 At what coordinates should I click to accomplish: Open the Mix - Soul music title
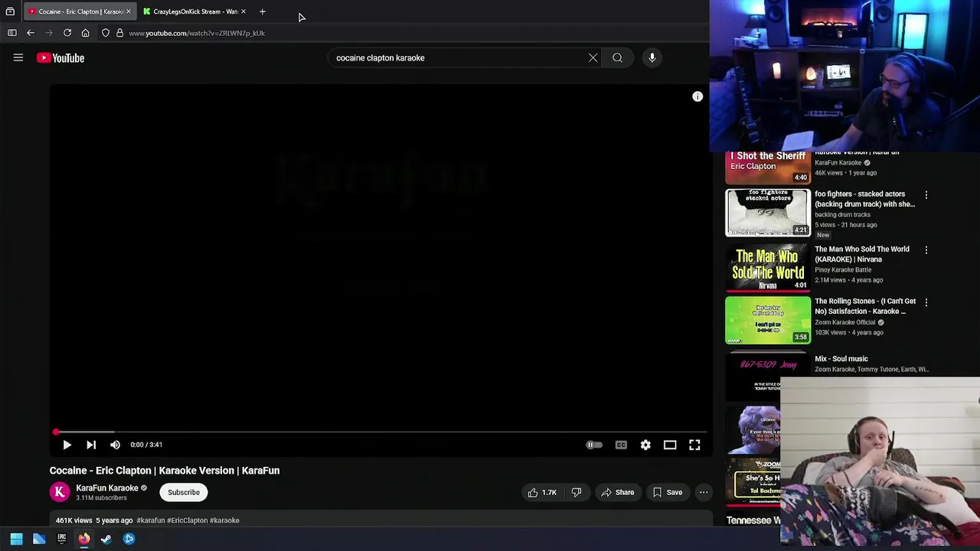pos(841,359)
